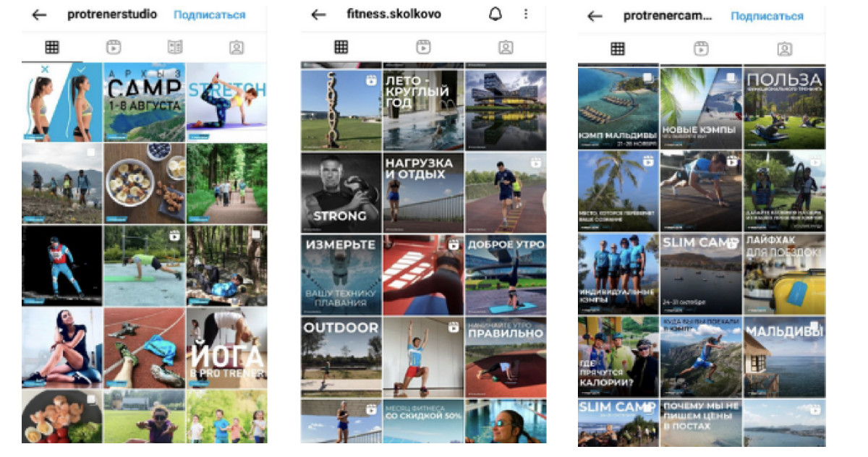Viewport: 868px width, 457px height.
Task: Go back from the protrenercamp profile
Action: pyautogui.click(x=595, y=16)
